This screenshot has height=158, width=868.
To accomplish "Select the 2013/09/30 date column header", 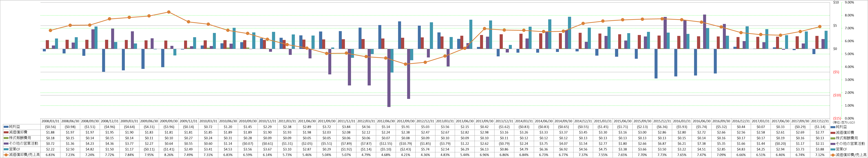I will pos(484,121).
